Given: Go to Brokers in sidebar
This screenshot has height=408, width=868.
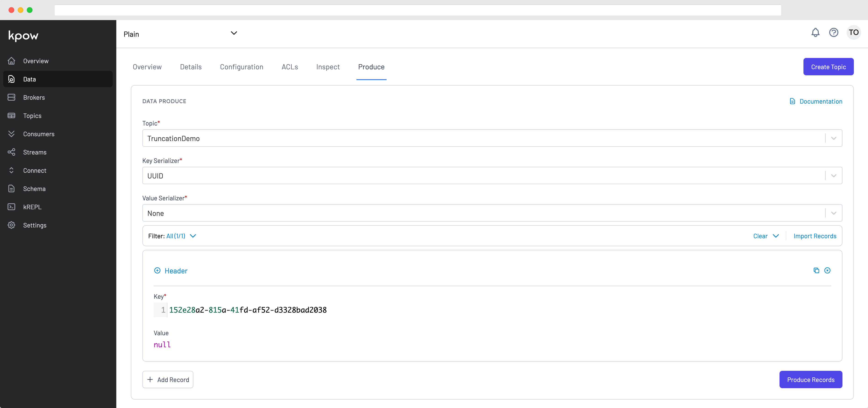Looking at the screenshot, I should point(34,97).
